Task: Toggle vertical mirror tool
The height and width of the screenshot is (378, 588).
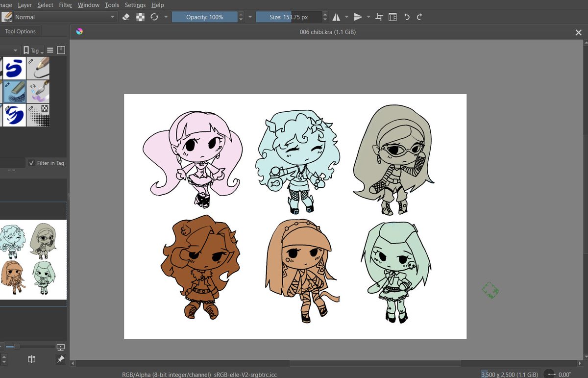Action: coord(358,17)
